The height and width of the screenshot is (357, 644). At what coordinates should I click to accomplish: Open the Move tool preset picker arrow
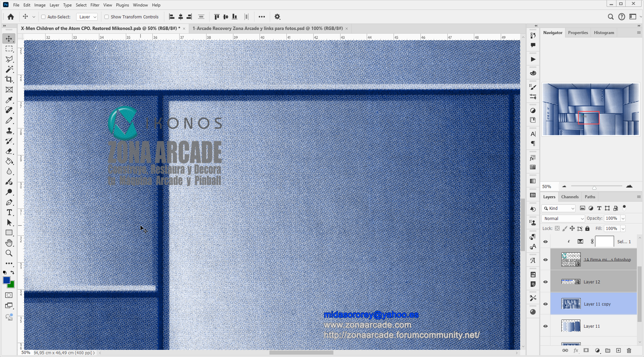[x=34, y=17]
